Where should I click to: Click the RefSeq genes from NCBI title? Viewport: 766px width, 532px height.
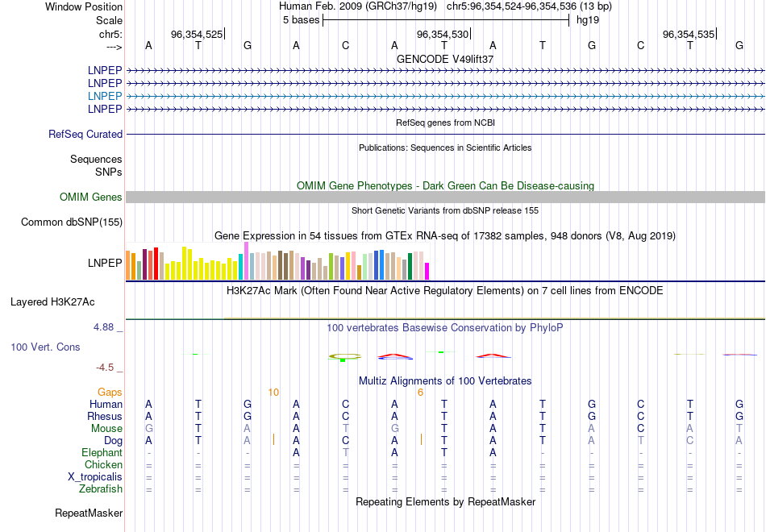coord(445,123)
